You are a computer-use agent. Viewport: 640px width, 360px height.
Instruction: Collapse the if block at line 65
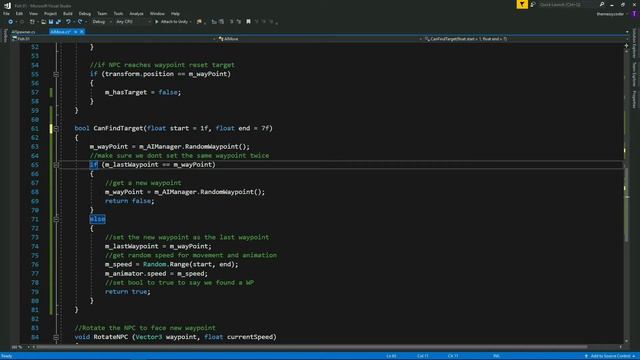coord(56,165)
